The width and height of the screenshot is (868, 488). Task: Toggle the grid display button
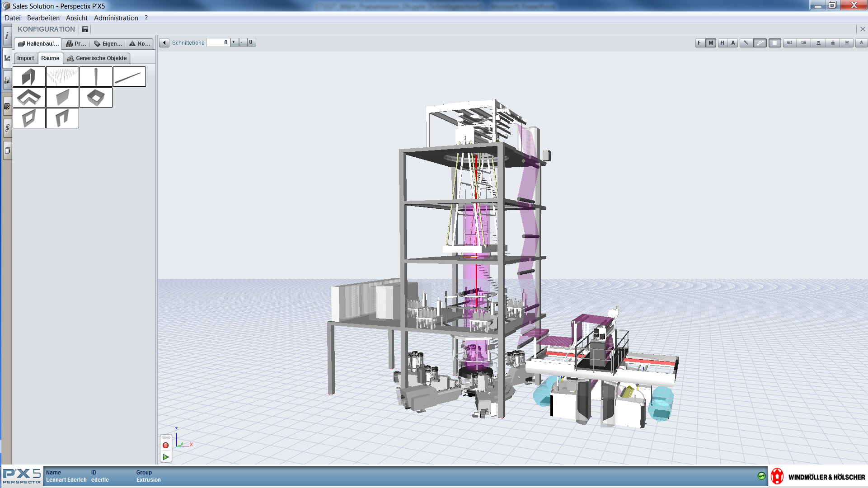pyautogui.click(x=774, y=43)
